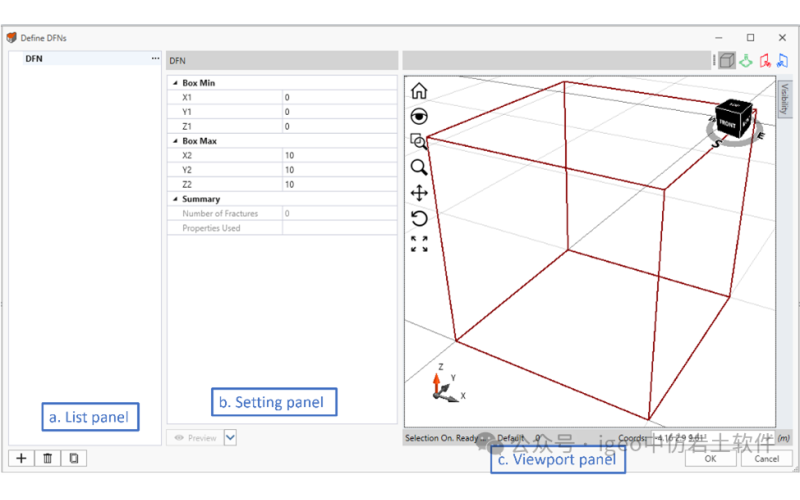Screen dimensions: 800x500
Task: Activate the magnifier zoom tool
Action: [419, 167]
